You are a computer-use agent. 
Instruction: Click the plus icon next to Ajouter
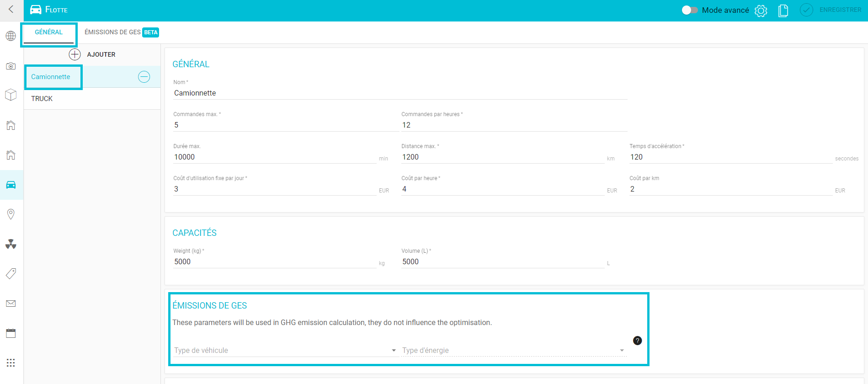click(75, 54)
